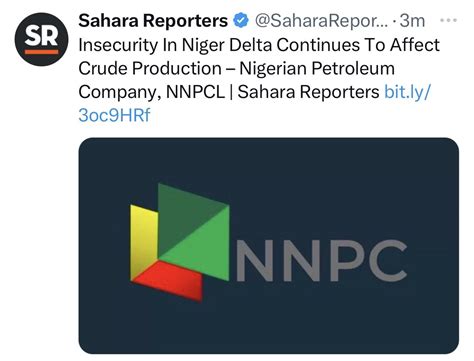Image resolution: width=474 pixels, height=361 pixels.
Task: Open the NNPC image card preview
Action: [269, 246]
